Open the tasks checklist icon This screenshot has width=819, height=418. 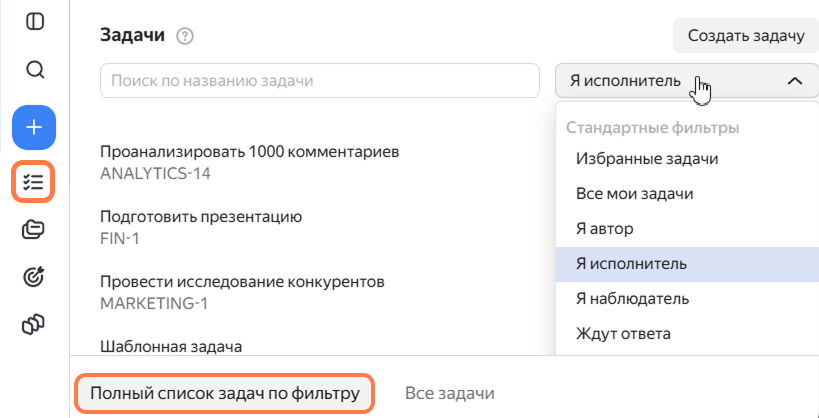tap(33, 181)
